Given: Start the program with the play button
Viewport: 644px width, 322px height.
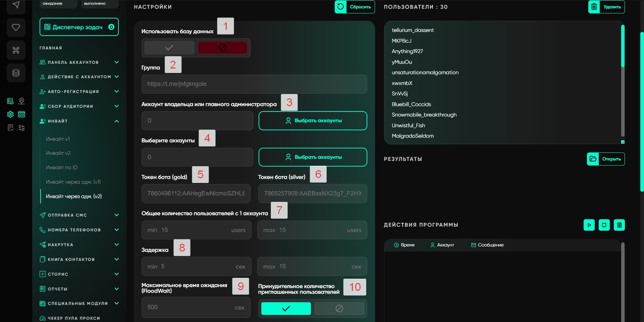Looking at the screenshot, I should pyautogui.click(x=589, y=225).
